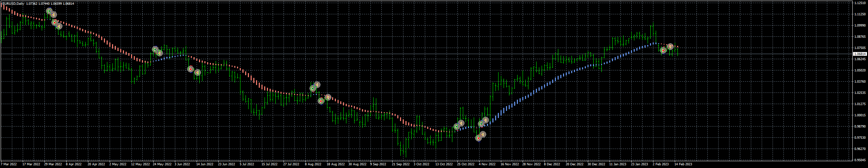Viewport: 868px width, 168px height.
Task: Click the 1.02535 price axis label
Action: tap(860, 93)
